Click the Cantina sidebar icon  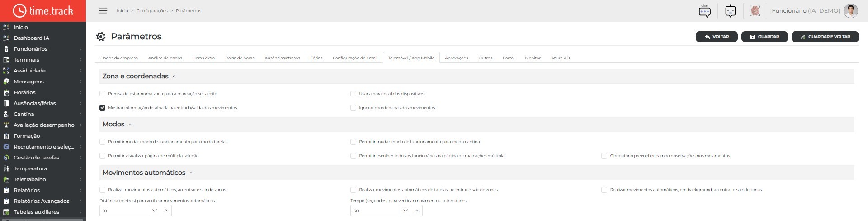(x=6, y=114)
